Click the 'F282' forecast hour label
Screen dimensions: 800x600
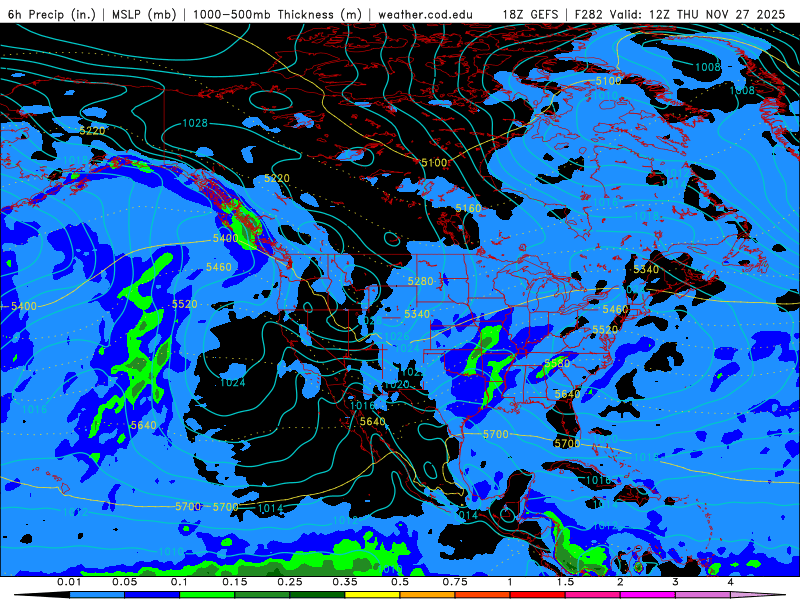click(x=588, y=14)
